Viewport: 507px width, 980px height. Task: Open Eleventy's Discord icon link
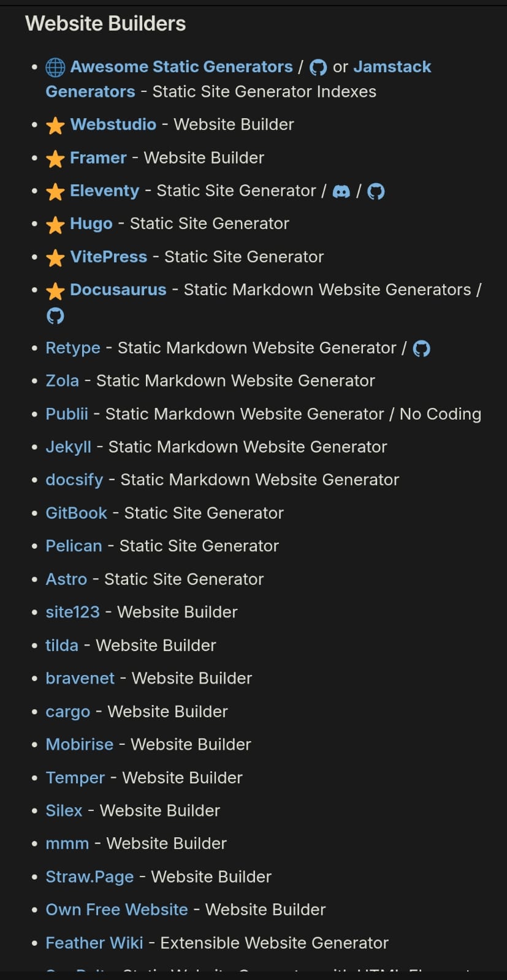point(341,192)
